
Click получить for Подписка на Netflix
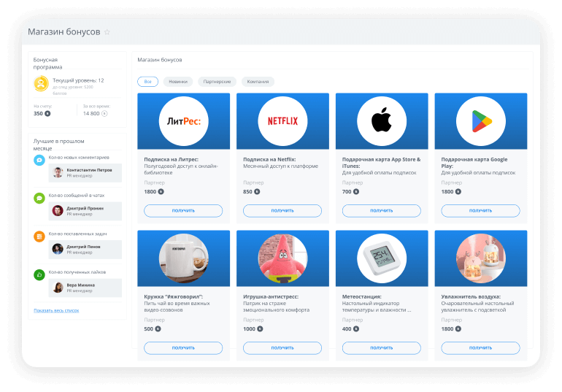pyautogui.click(x=282, y=211)
